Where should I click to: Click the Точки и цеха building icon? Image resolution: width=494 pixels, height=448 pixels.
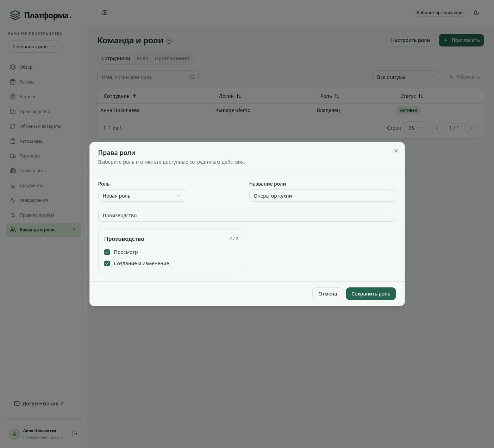click(x=13, y=170)
